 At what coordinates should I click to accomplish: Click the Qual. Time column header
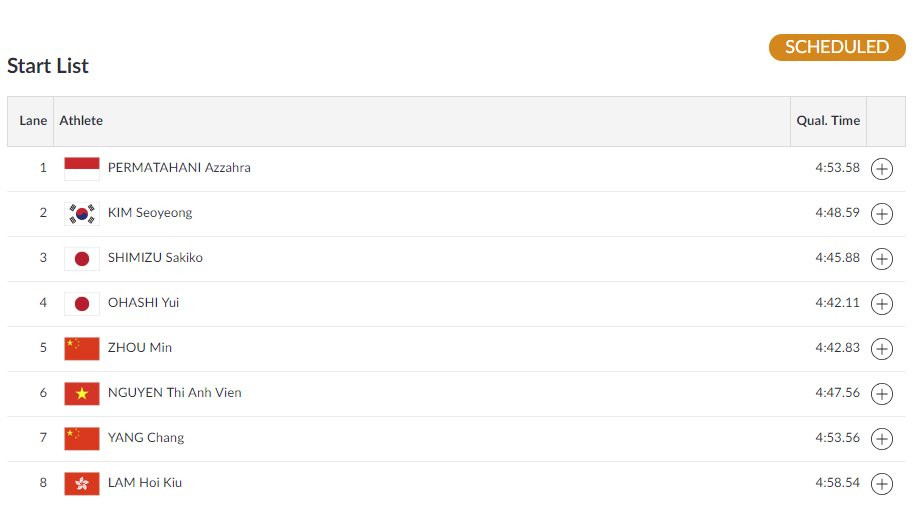coord(827,121)
